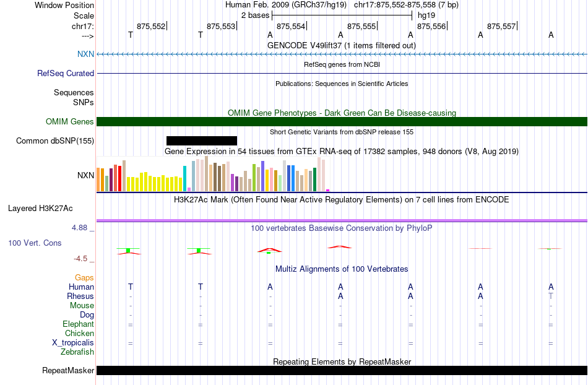Viewport: 588px width, 385px height.
Task: Click the Human species label
Action: click(81, 287)
